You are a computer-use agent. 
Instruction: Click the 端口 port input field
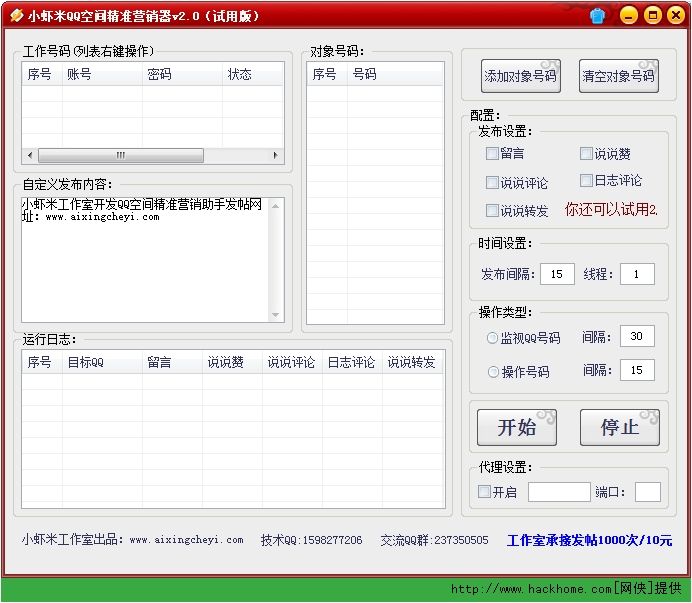(x=647, y=492)
